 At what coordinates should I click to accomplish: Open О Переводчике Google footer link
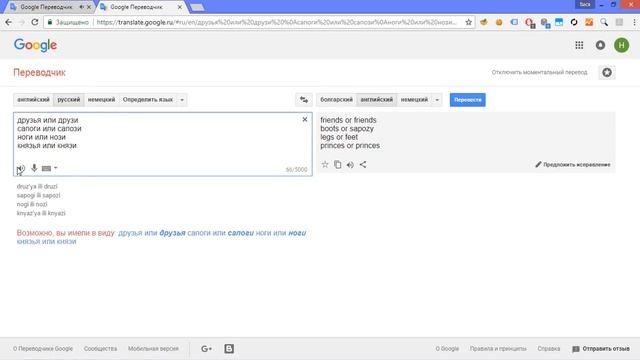pos(43,349)
